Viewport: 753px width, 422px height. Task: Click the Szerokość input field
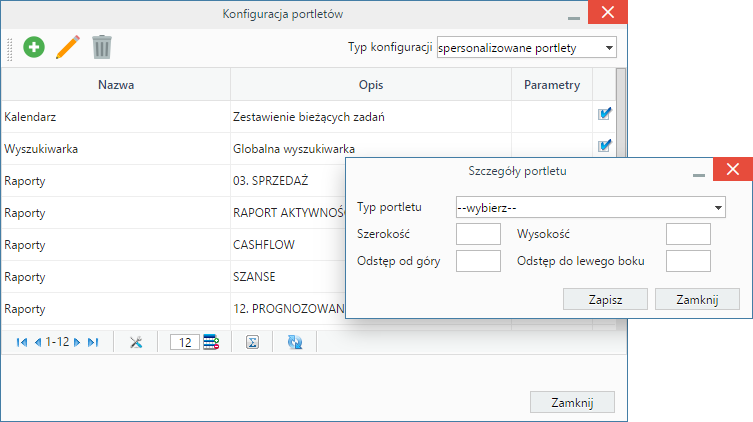(478, 234)
